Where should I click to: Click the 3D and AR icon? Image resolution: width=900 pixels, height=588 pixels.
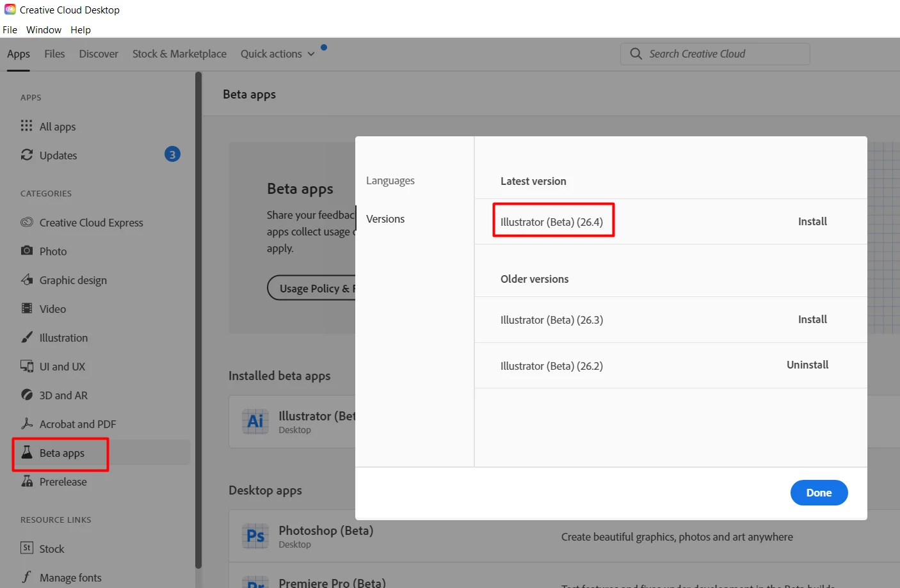click(26, 395)
